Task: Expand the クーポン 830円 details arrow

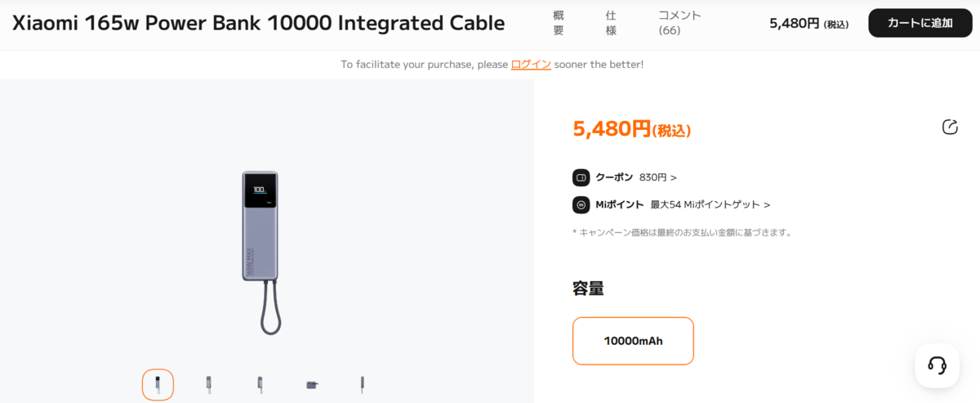Action: (x=674, y=177)
